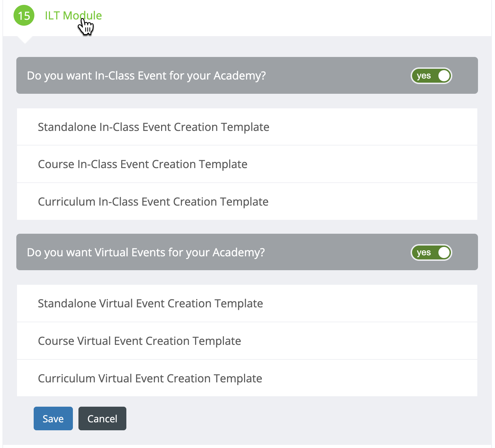
Task: Expand Course In-Class Event Creation Template
Action: (143, 164)
